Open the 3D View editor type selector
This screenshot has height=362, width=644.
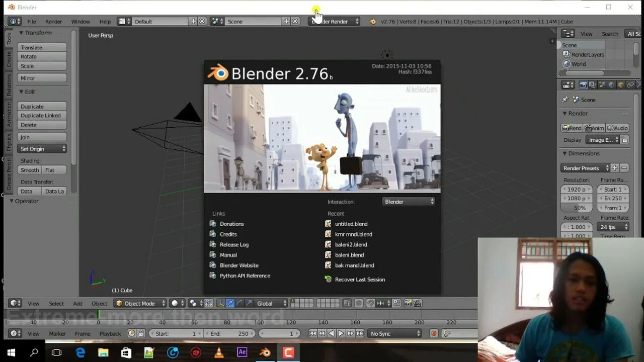(x=15, y=303)
